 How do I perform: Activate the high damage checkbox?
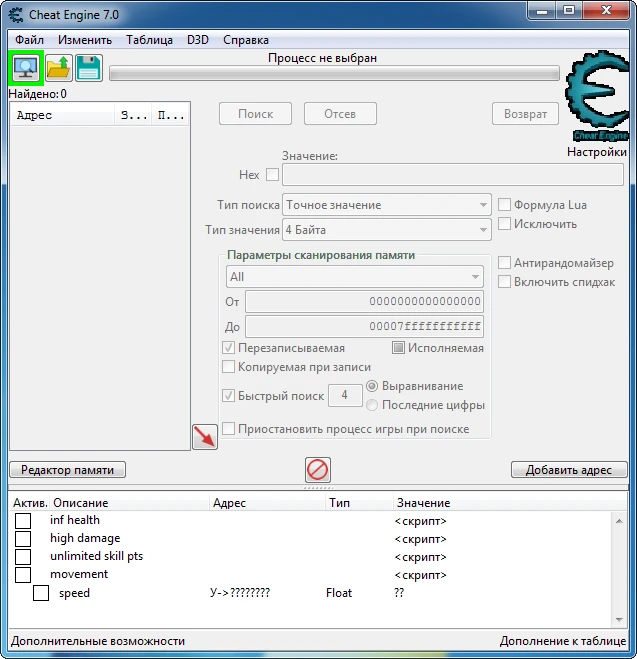(x=23, y=538)
